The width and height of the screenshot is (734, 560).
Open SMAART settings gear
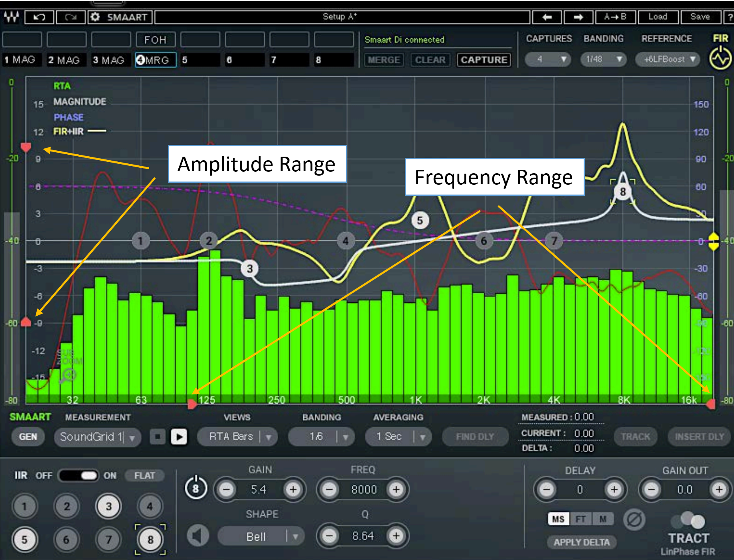[x=95, y=17]
